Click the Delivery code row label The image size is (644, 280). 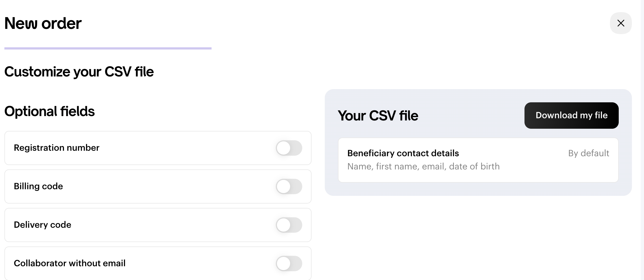click(43, 225)
